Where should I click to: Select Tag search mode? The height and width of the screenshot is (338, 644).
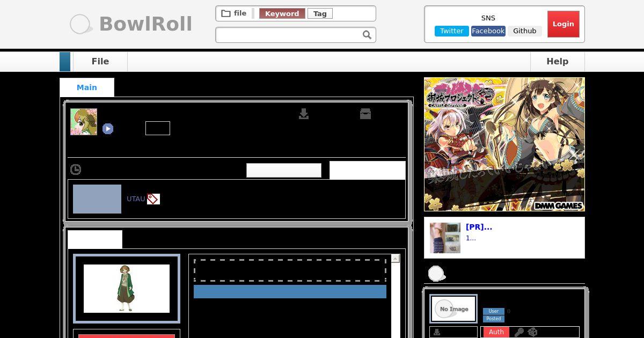(x=320, y=13)
